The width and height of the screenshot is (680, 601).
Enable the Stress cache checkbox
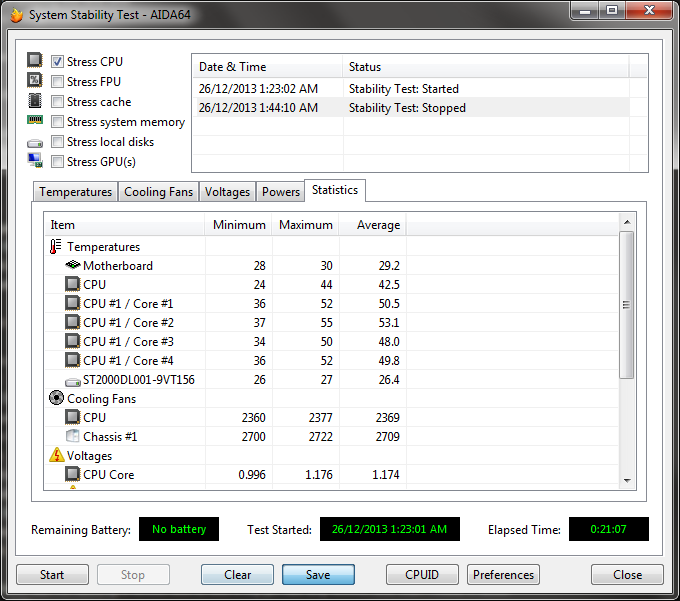point(57,101)
